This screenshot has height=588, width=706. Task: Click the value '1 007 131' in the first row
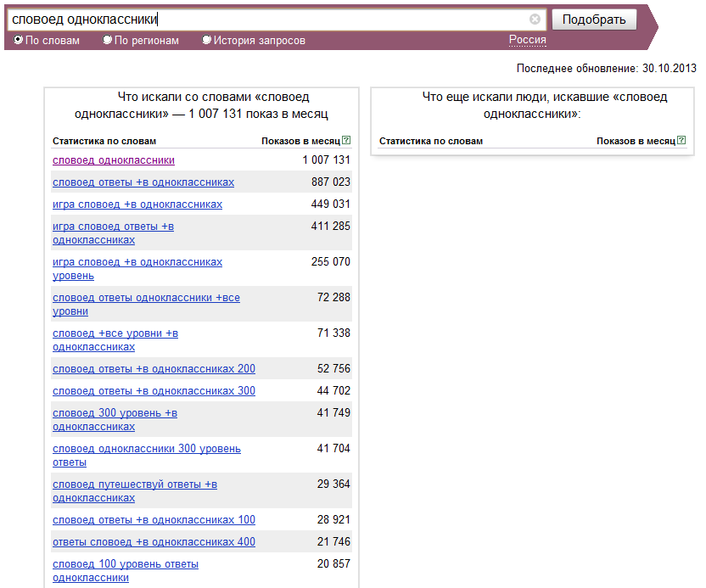tap(326, 160)
